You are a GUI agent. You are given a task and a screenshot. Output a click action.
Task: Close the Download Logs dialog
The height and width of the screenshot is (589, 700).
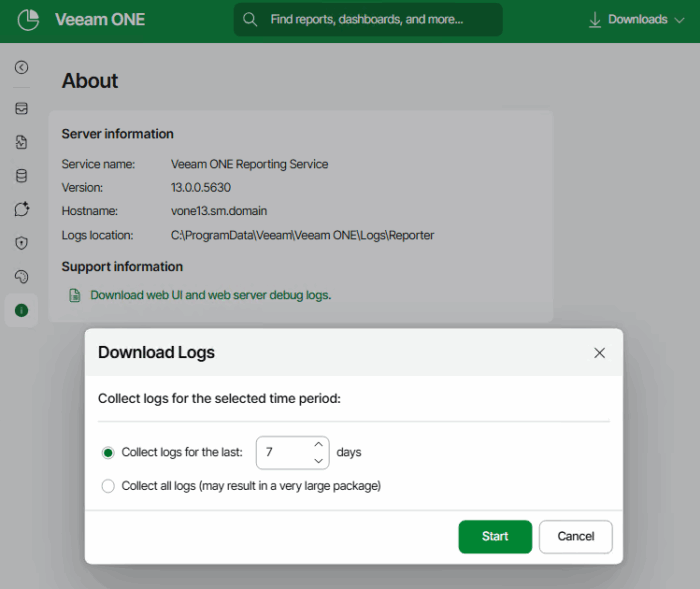click(600, 353)
